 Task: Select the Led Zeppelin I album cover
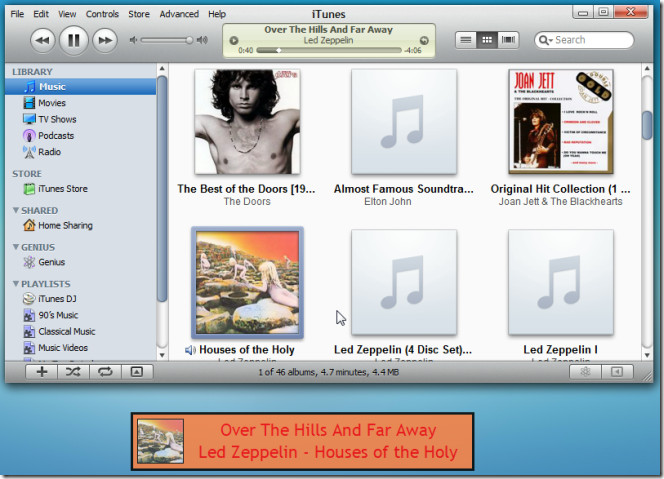tap(561, 282)
